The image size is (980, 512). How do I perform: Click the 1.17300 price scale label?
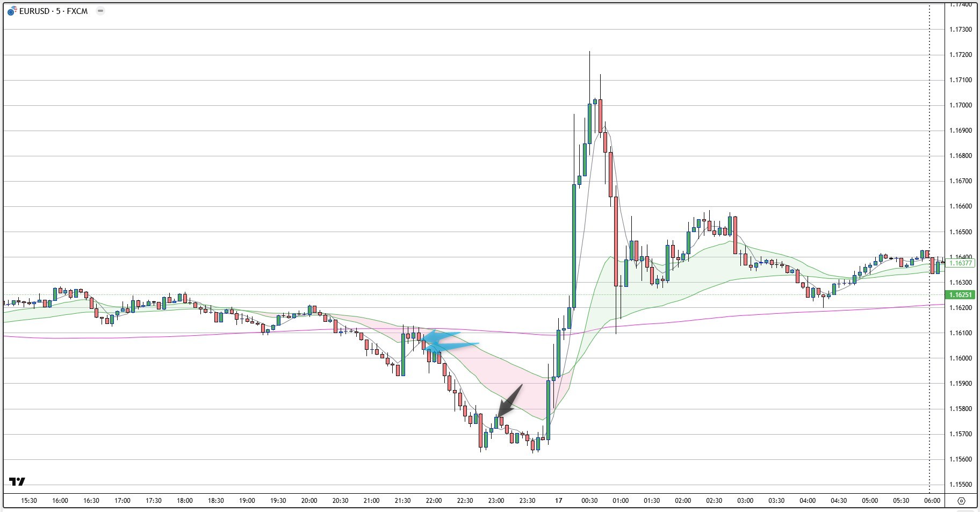coord(960,30)
